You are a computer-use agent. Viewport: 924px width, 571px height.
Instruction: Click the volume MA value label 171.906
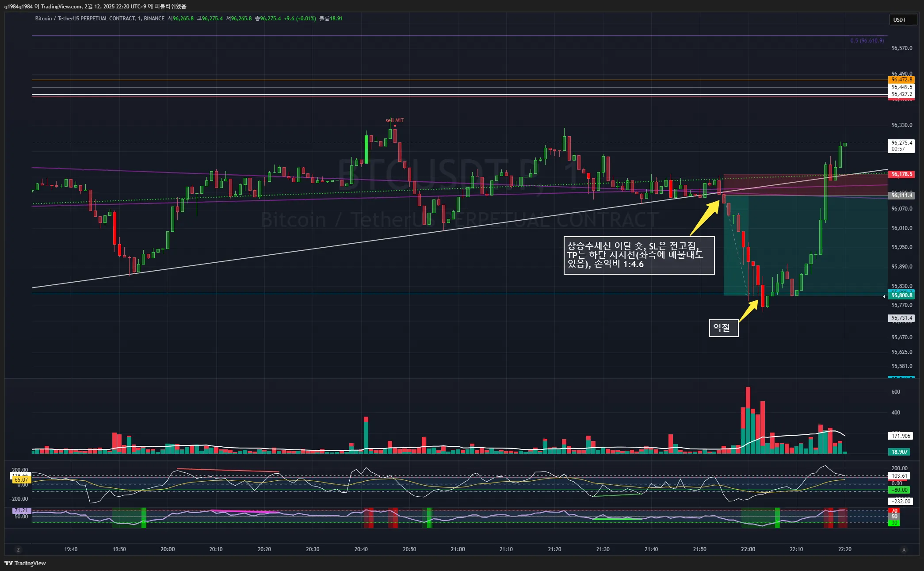click(x=901, y=436)
